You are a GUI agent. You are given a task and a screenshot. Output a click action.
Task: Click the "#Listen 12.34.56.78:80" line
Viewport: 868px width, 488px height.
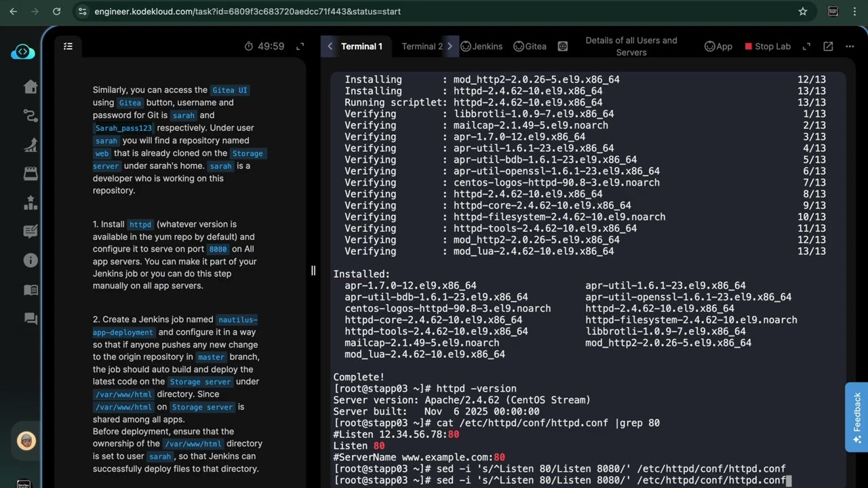click(x=396, y=434)
